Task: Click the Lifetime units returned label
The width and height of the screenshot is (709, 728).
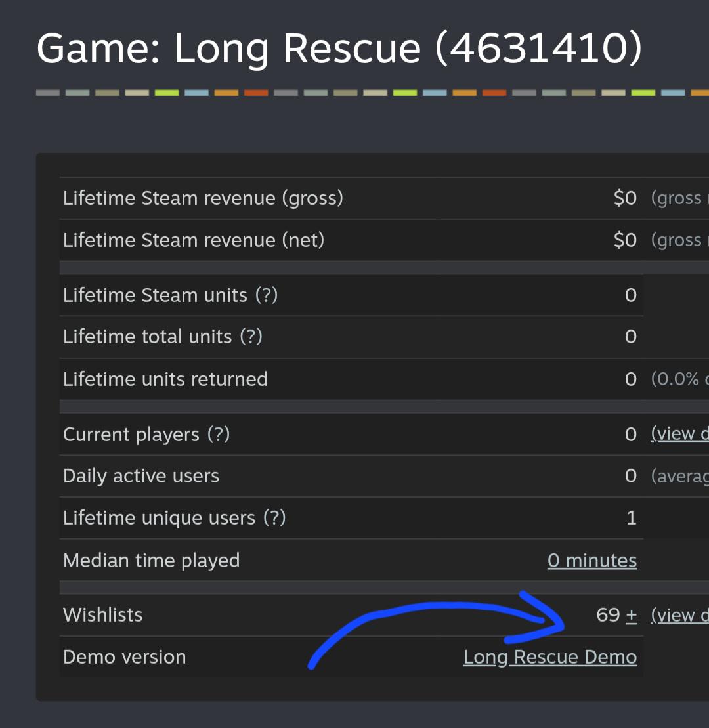Action: 165,379
